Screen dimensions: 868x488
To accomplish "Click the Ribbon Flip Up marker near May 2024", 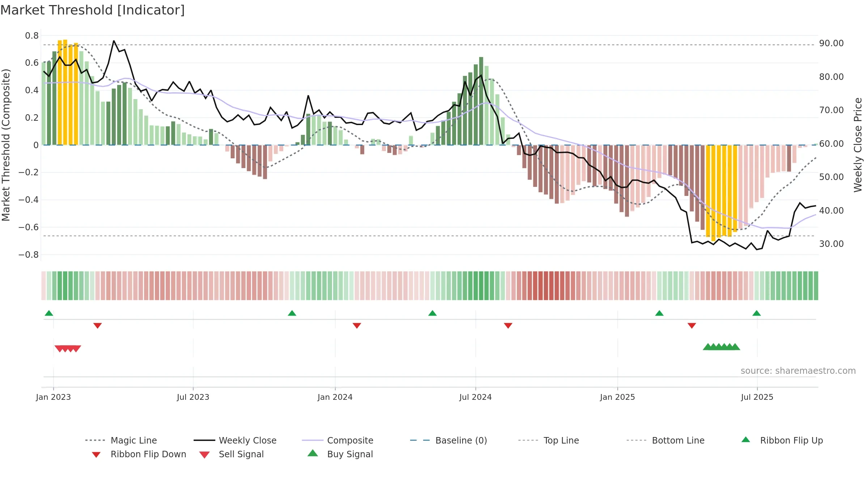I will (x=432, y=313).
